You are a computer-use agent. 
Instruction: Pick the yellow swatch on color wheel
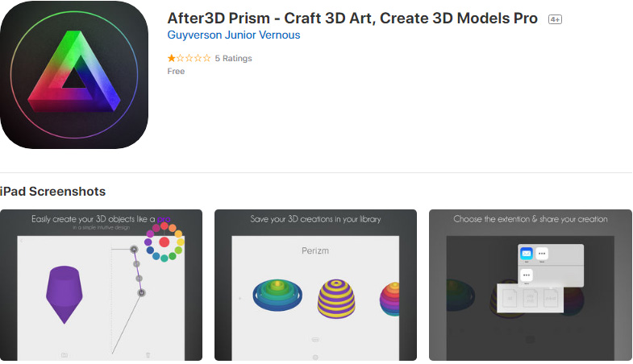pos(181,242)
